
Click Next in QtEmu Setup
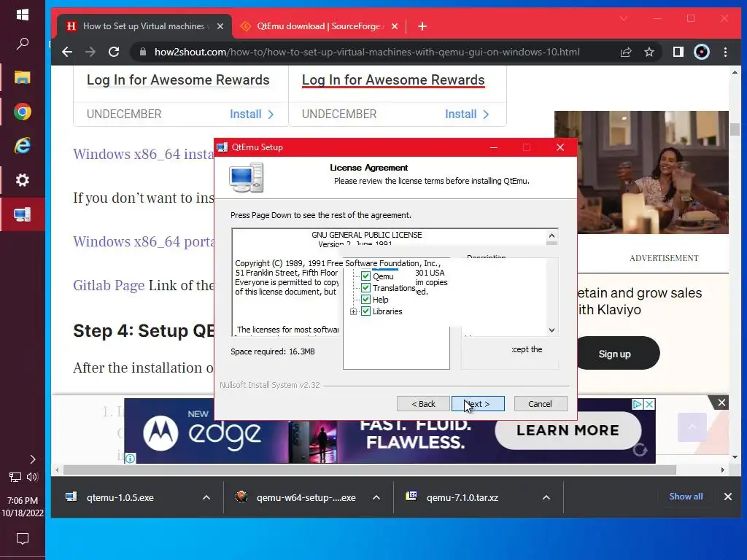click(x=478, y=404)
